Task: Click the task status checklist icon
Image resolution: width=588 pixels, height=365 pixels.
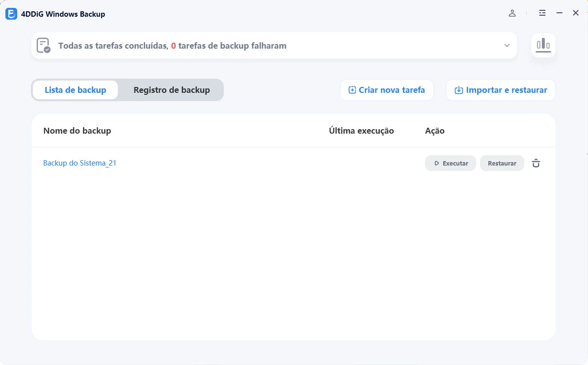Action: pos(44,46)
